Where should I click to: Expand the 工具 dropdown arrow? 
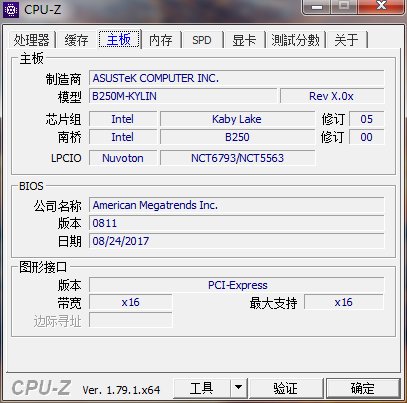coord(238,388)
